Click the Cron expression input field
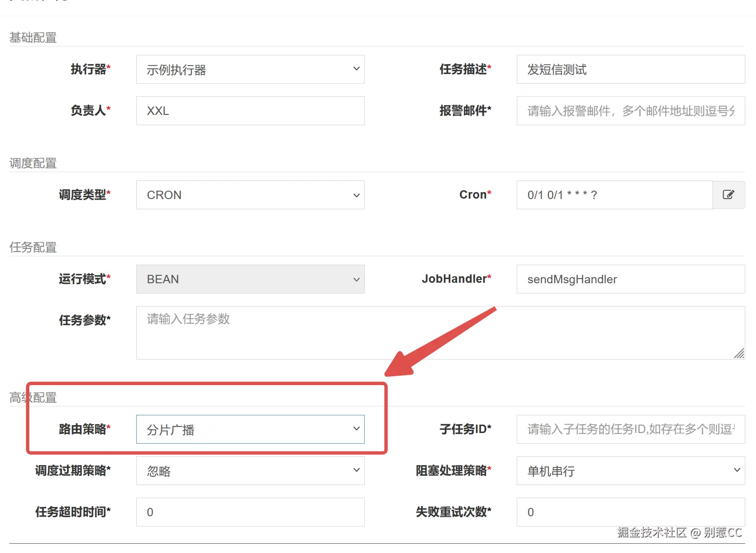This screenshot has width=756, height=553. click(614, 195)
